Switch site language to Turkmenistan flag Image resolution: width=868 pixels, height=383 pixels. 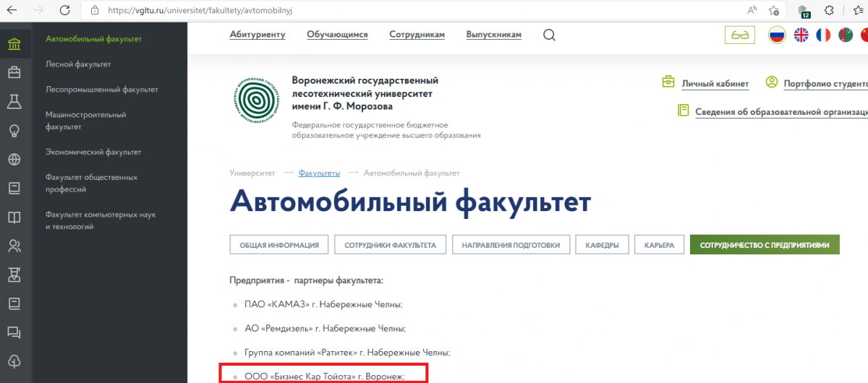(845, 35)
